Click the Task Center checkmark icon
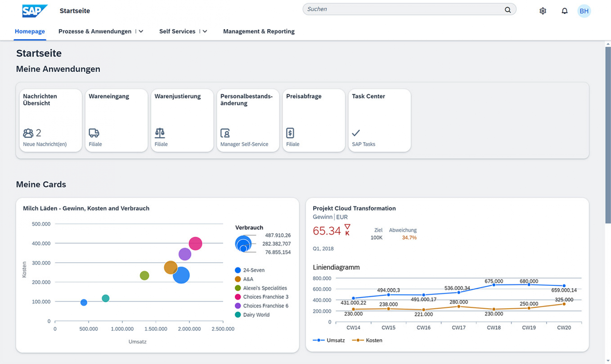The width and height of the screenshot is (611, 364). click(x=356, y=133)
